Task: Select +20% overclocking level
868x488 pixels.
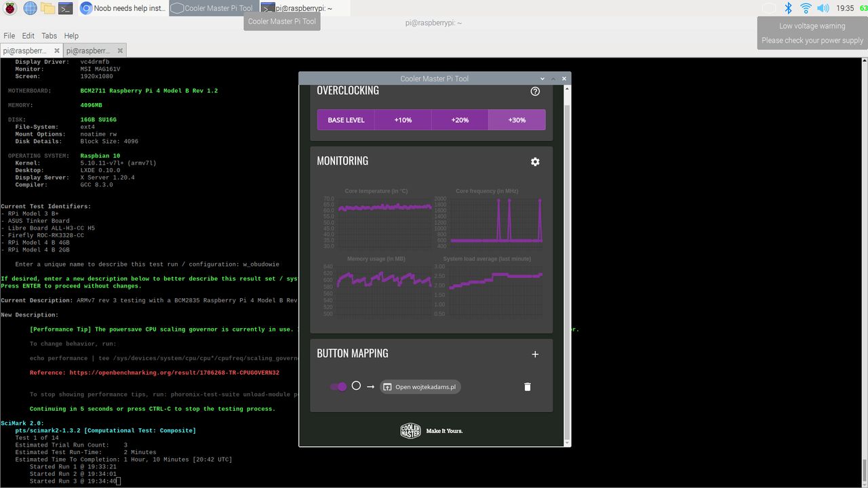Action: click(460, 120)
